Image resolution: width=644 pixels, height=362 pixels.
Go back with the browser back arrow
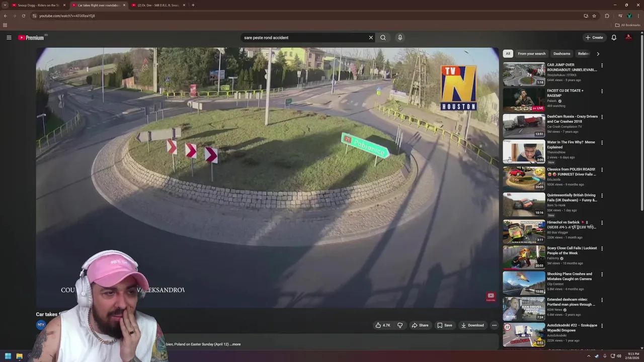6,16
